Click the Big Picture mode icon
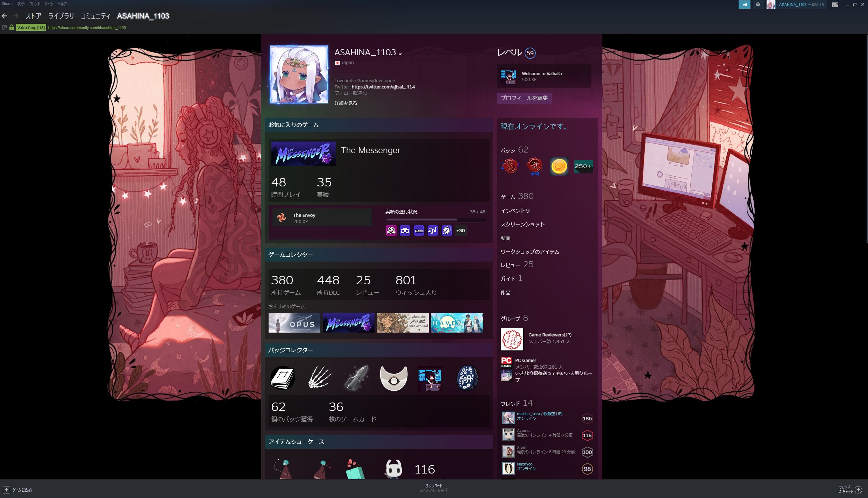Screen dimensions: 868x498 coord(835,5)
